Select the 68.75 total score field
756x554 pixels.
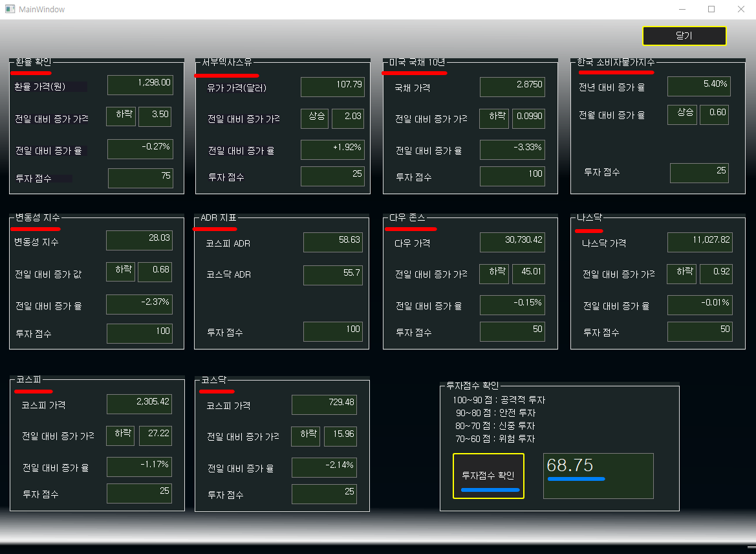coord(598,476)
